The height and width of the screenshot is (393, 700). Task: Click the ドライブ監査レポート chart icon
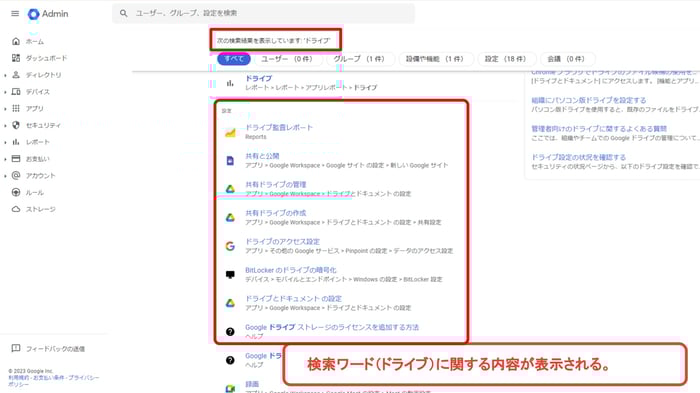pos(230,132)
